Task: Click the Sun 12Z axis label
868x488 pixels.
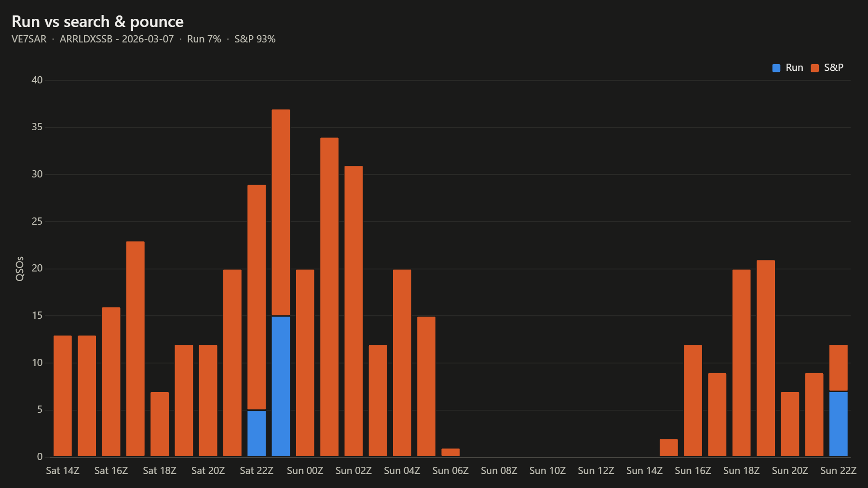Action: click(x=596, y=471)
